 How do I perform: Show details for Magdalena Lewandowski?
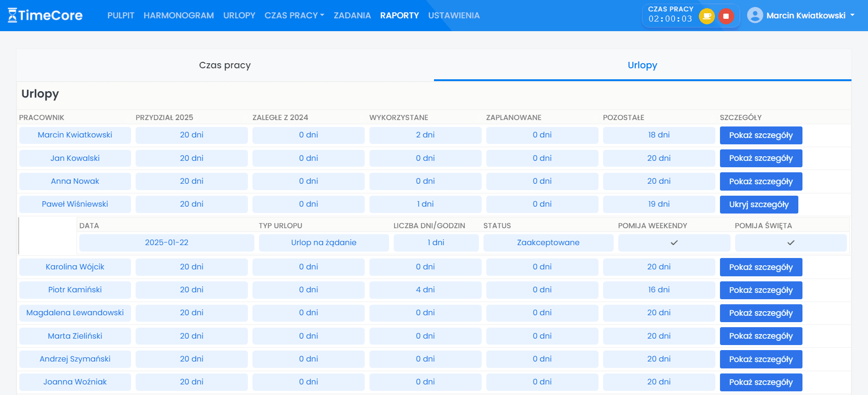click(761, 313)
